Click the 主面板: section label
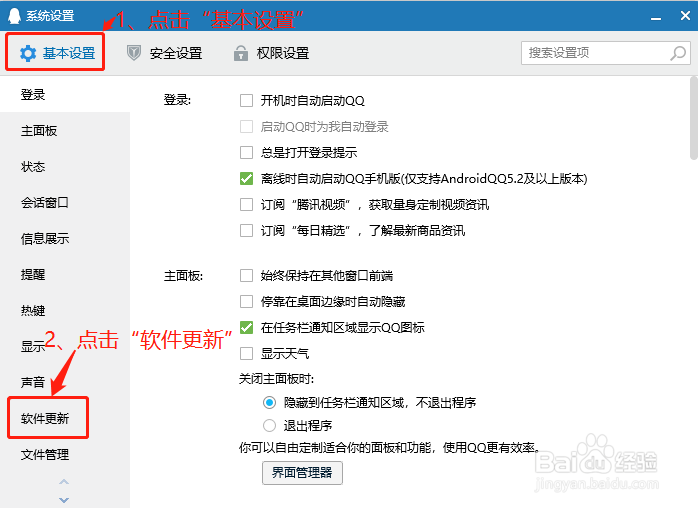 (183, 276)
